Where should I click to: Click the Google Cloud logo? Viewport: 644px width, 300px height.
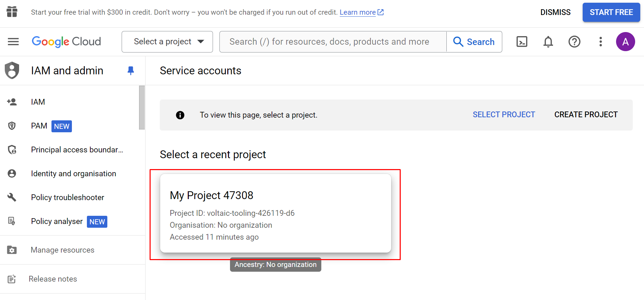tap(66, 42)
